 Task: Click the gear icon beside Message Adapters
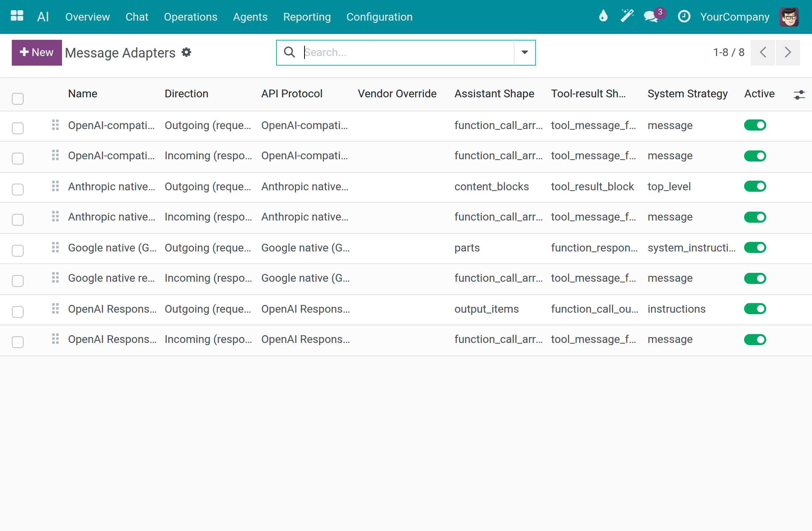[x=186, y=52]
